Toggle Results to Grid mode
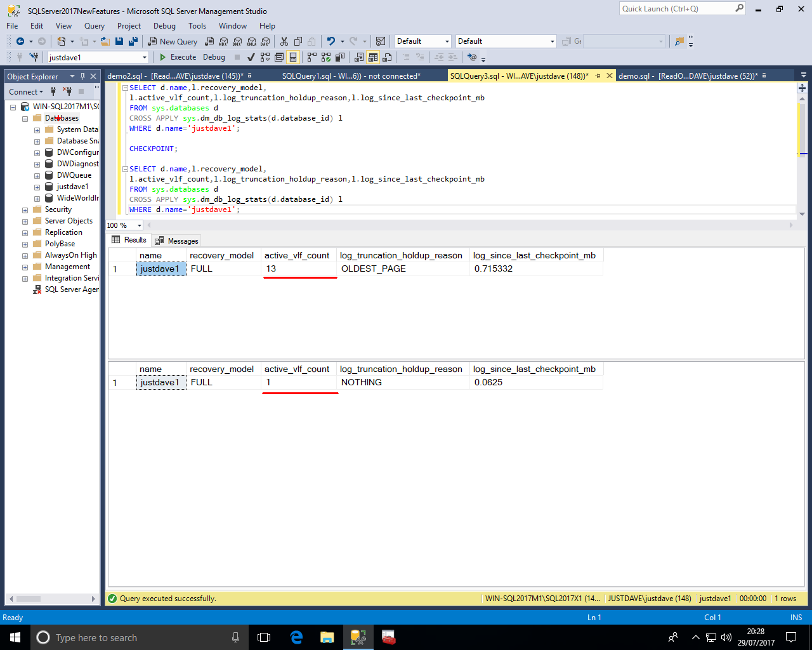Viewport: 812px width, 650px height. coord(373,57)
